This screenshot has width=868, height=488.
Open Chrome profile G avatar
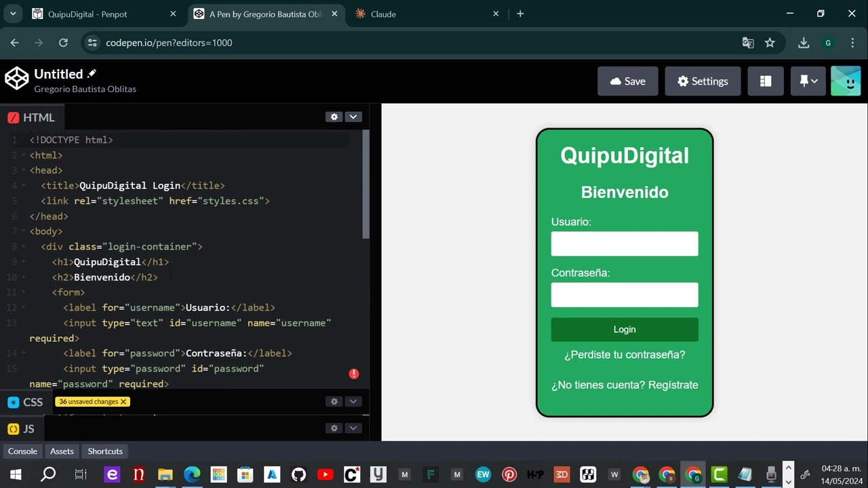coord(828,43)
